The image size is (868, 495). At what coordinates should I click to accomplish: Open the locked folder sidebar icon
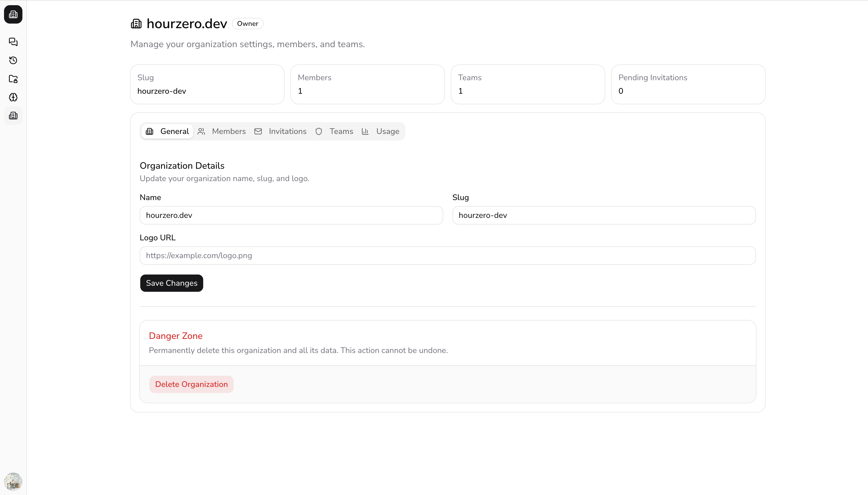[13, 79]
